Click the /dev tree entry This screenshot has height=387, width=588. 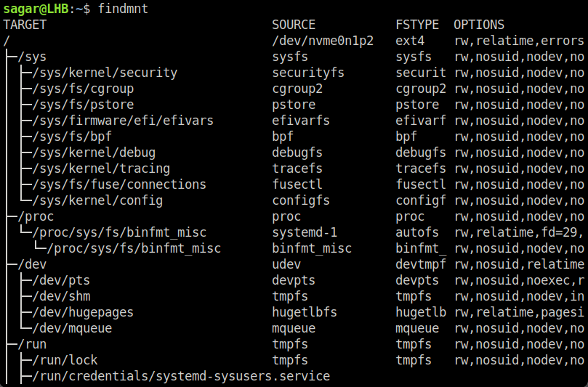(32, 264)
